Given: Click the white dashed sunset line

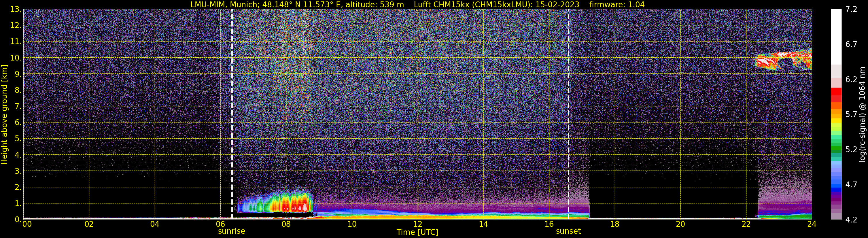Looking at the screenshot, I should 568,114.
